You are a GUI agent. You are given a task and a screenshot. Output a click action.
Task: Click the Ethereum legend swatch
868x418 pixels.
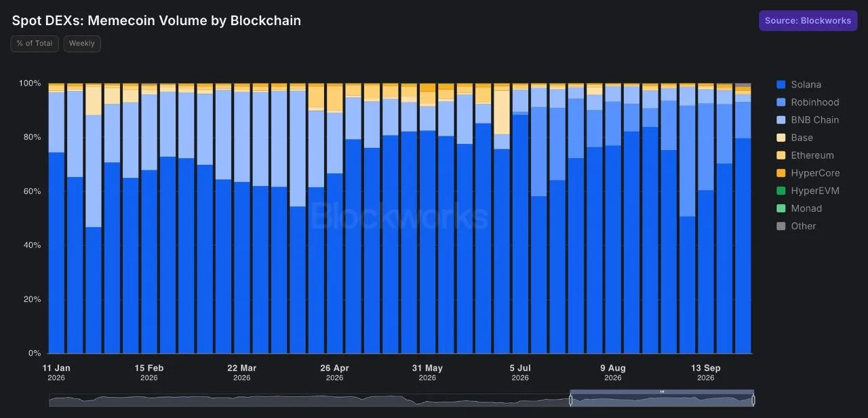point(781,155)
